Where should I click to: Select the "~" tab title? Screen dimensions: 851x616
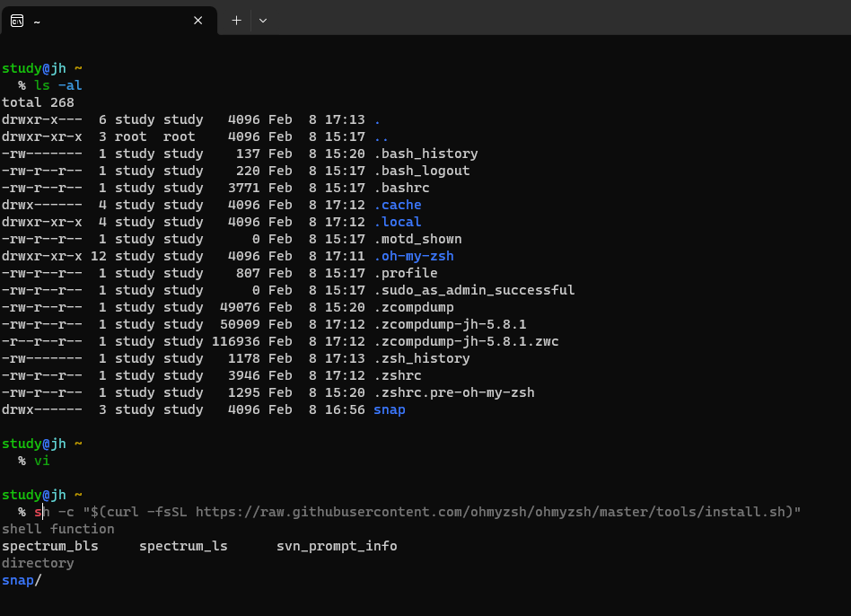37,20
